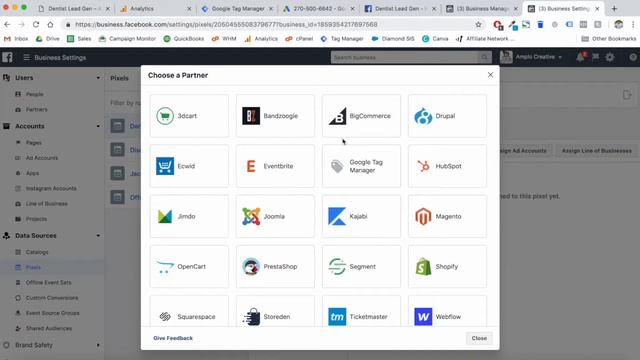
Task: Choose the Squarespace partner card
Action: pyautogui.click(x=189, y=311)
